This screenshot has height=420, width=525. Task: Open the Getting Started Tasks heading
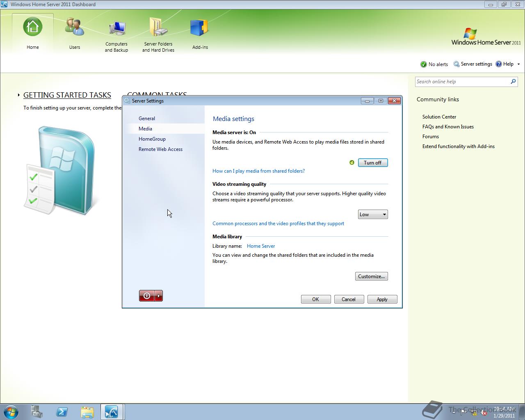(x=67, y=95)
